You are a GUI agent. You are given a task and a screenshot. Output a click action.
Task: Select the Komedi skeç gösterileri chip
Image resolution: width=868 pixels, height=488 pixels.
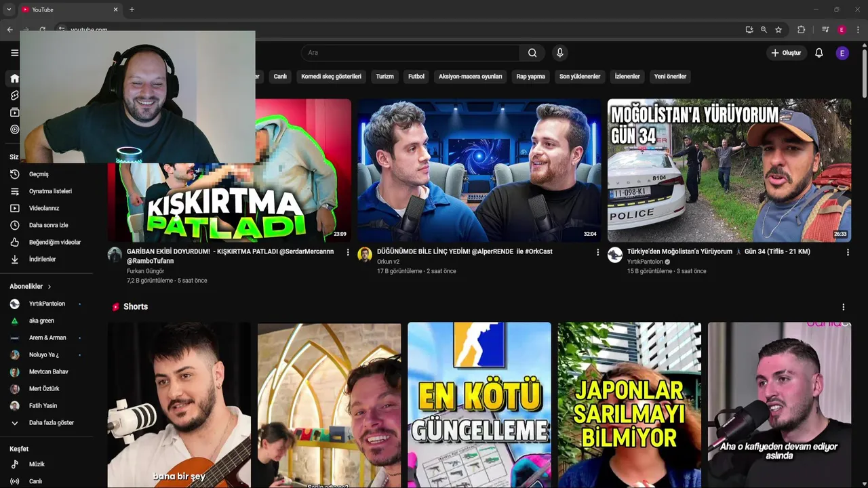331,77
